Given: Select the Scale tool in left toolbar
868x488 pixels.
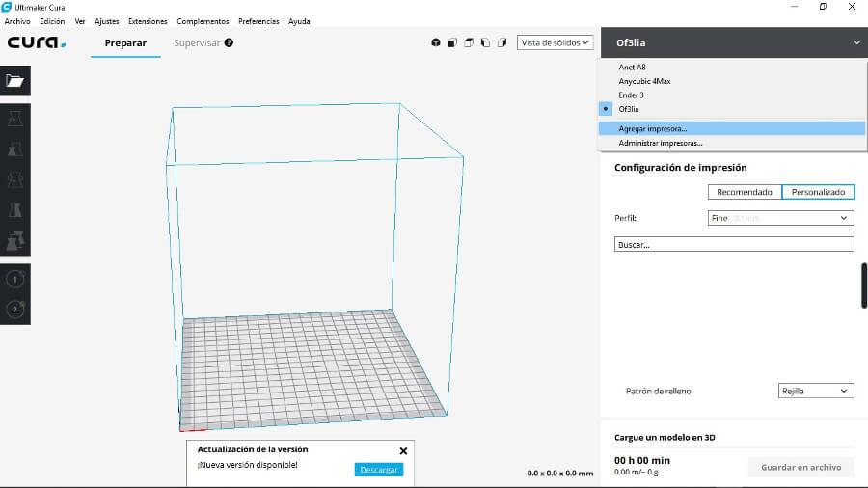Looking at the screenshot, I should tap(15, 149).
